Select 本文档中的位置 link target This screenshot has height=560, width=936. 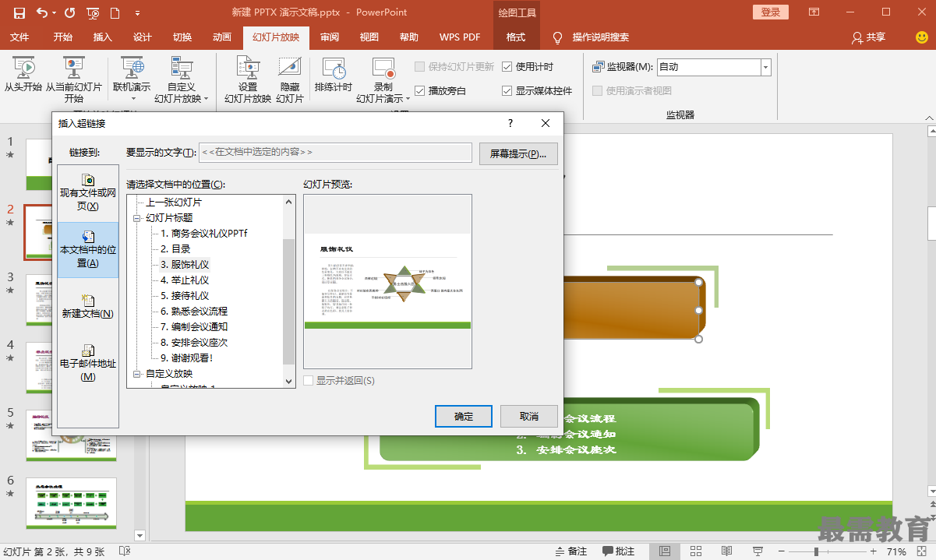click(x=88, y=249)
